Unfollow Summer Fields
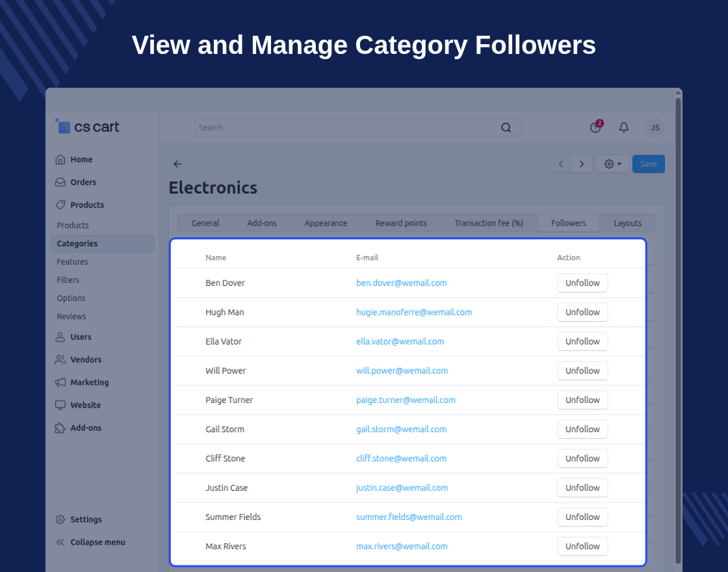This screenshot has width=728, height=572. coord(582,517)
